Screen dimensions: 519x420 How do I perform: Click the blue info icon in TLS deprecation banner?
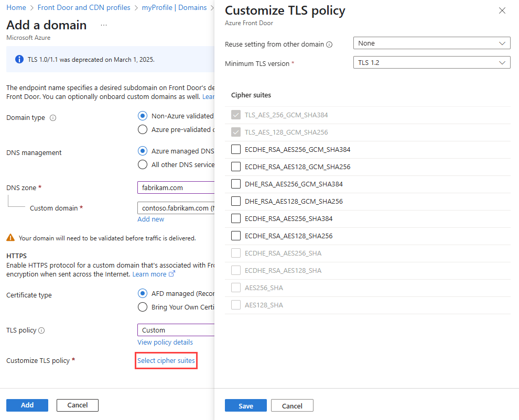[19, 59]
